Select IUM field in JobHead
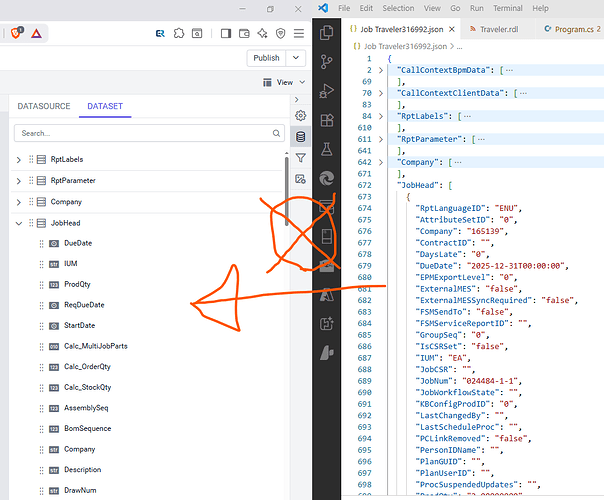This screenshot has height=500, width=604. (x=70, y=264)
